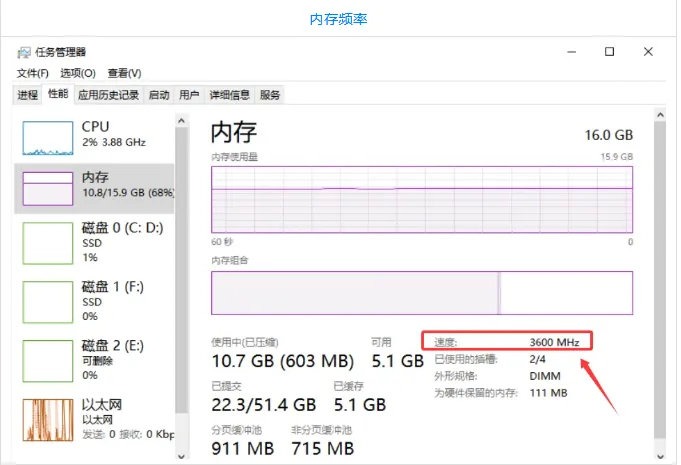Open the 文件(F) menu
681x465 pixels.
33,73
